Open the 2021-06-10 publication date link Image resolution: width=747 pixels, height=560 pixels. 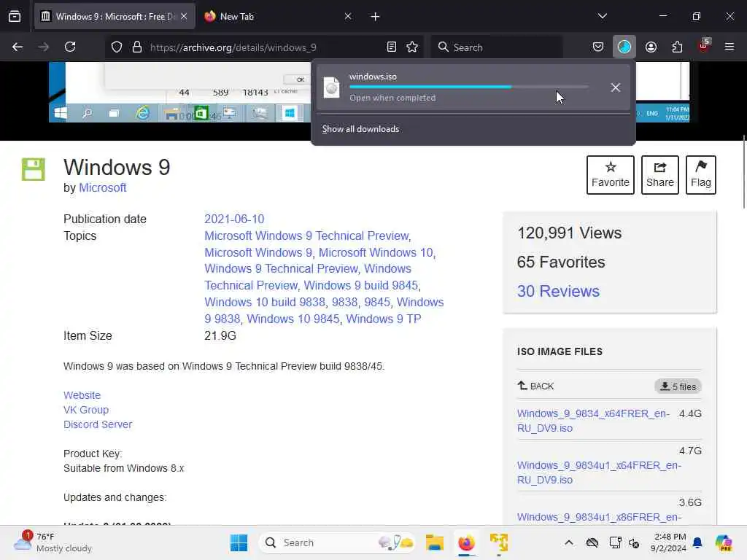(234, 219)
